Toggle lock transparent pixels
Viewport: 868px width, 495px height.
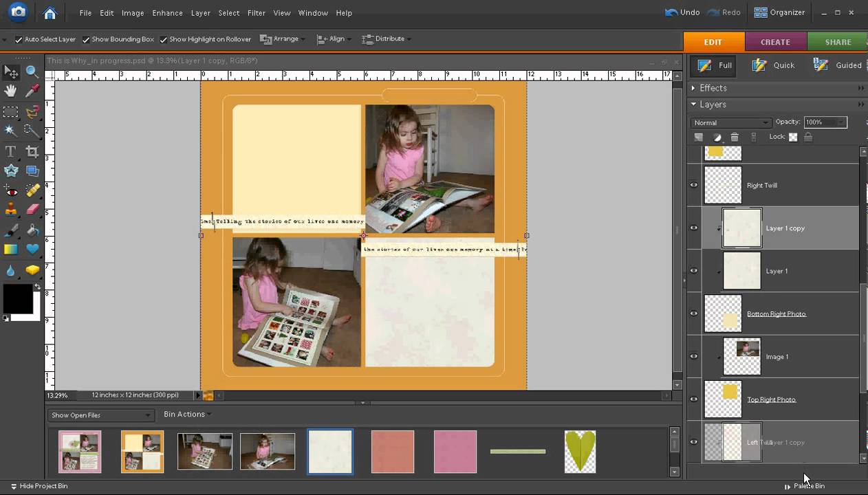pos(793,137)
